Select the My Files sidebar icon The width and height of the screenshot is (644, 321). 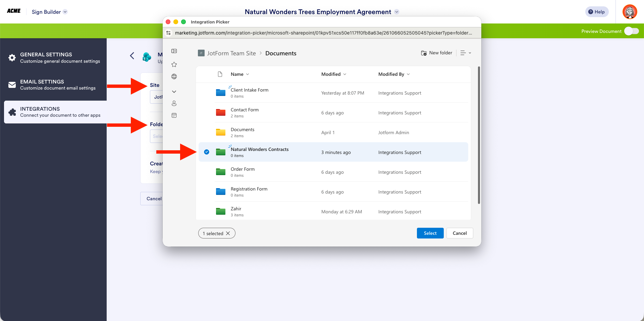pyautogui.click(x=174, y=51)
